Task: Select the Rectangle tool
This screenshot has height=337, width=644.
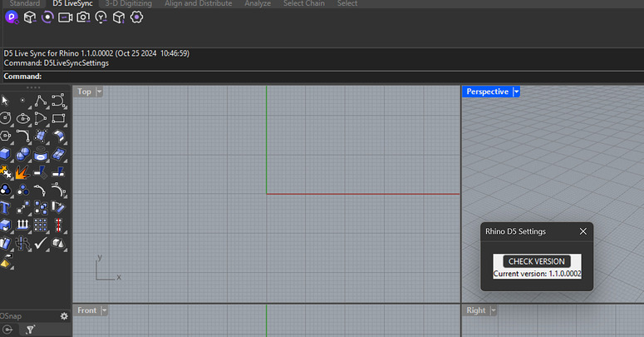Action: point(58,118)
